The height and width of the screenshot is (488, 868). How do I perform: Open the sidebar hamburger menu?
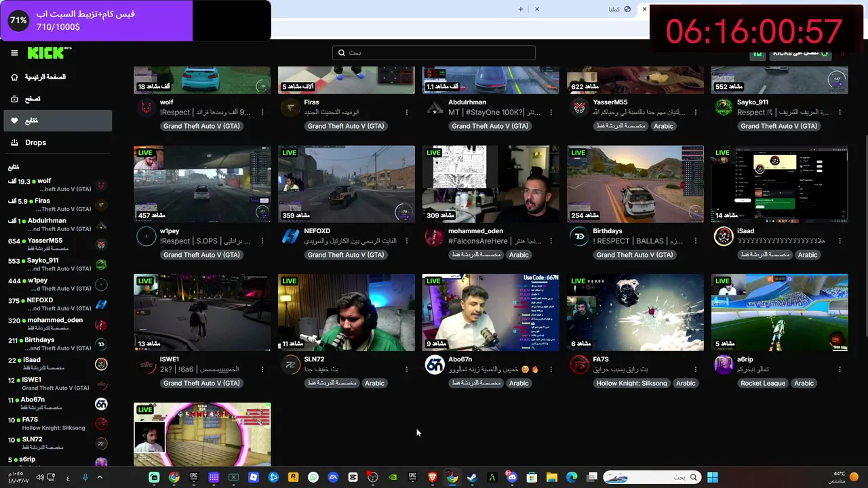coord(14,53)
